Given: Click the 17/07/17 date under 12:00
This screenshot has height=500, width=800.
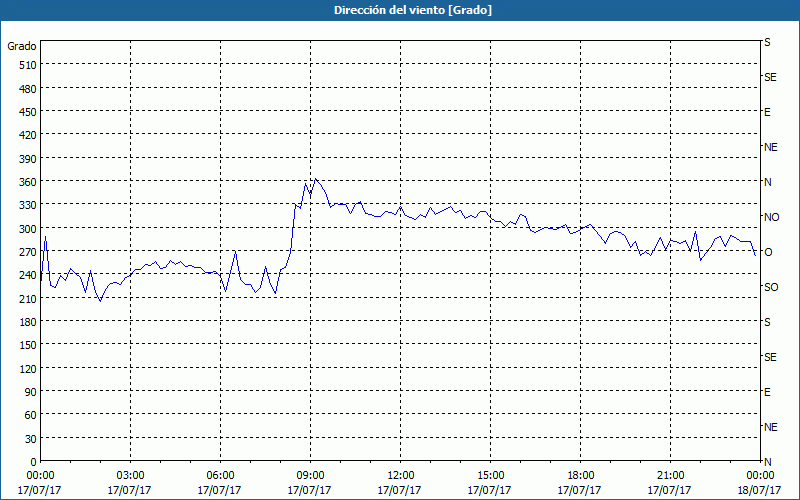Looking at the screenshot, I should (x=399, y=490).
